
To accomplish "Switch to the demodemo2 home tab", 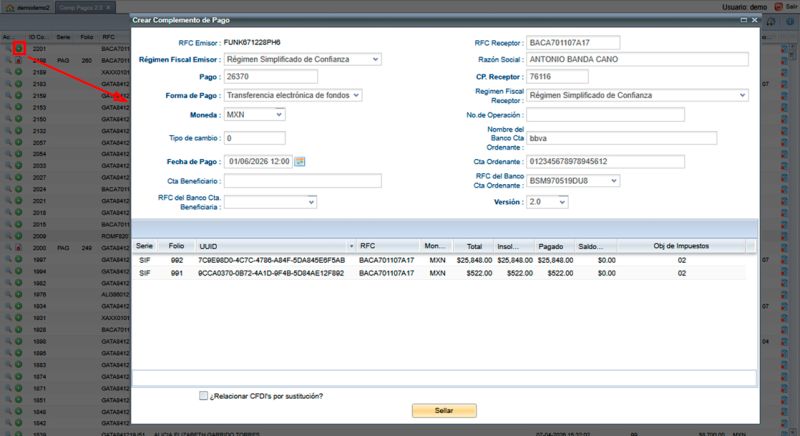I will (x=28, y=8).
